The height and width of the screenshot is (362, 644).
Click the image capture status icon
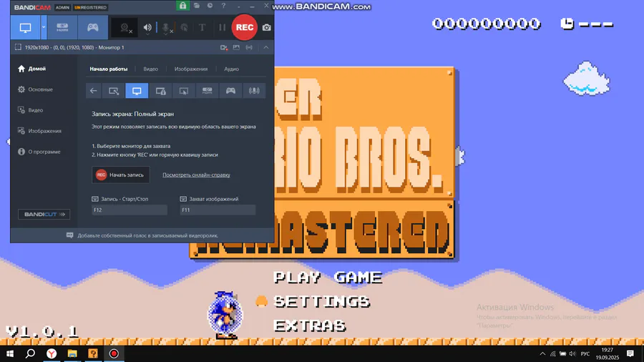point(236,48)
